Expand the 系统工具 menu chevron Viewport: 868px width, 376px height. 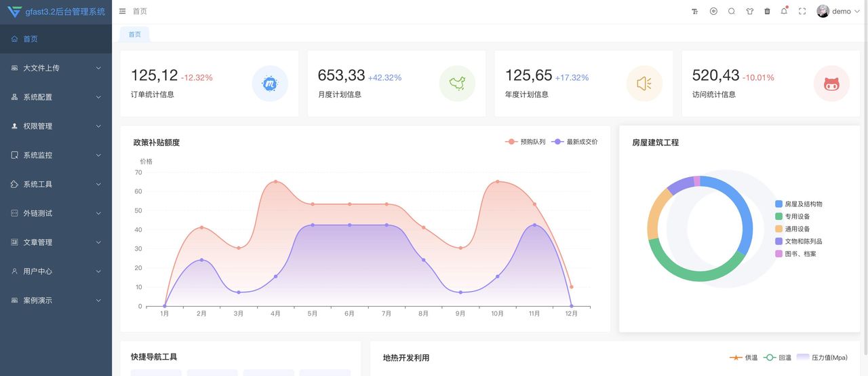tap(98, 184)
